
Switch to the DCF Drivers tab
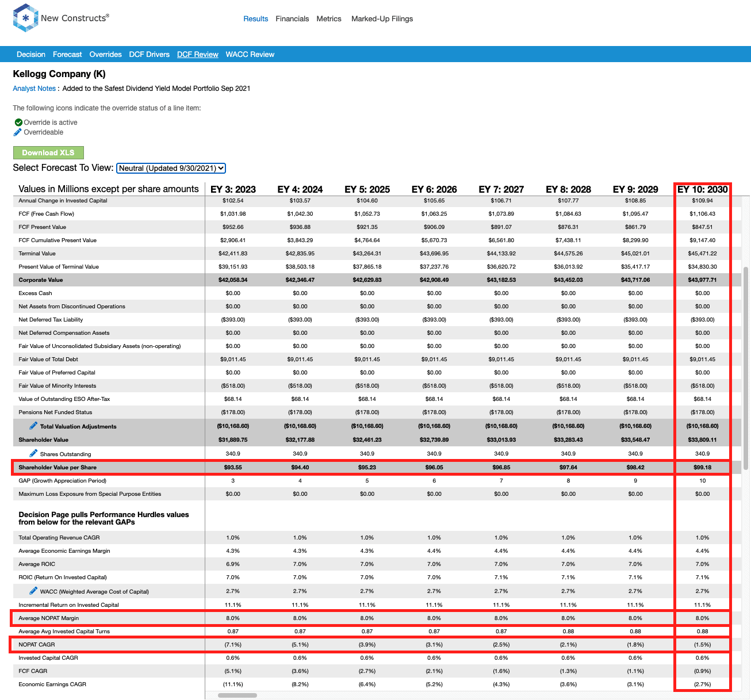click(150, 55)
